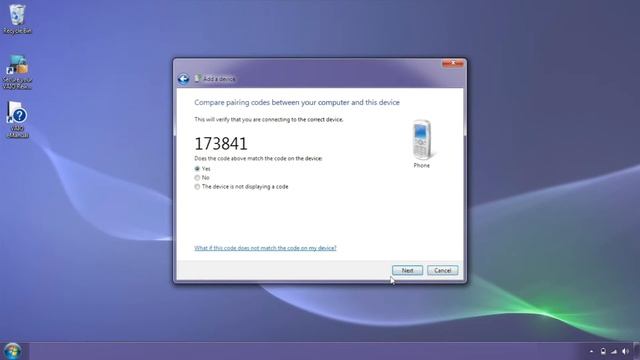Screen dimensions: 640x360
Task: Open the Recycle Bin desktop icon
Action: pyautogui.click(x=17, y=19)
